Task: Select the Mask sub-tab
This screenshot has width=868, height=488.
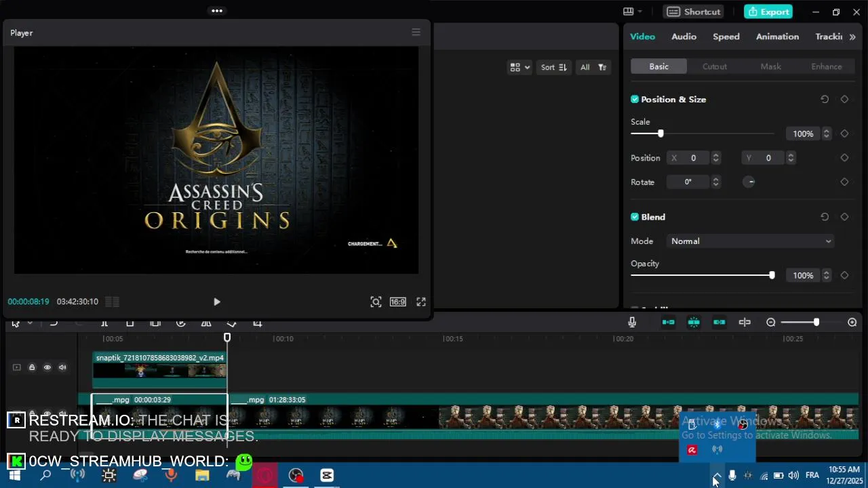Action: [770, 66]
